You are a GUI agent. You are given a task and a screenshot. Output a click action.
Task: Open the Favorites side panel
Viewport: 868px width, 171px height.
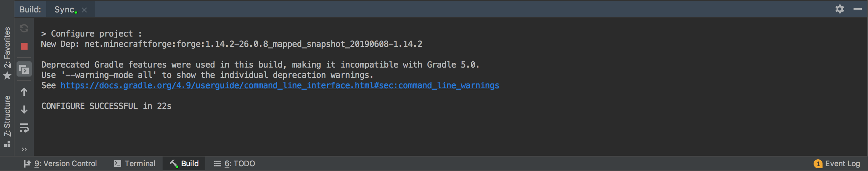point(7,52)
